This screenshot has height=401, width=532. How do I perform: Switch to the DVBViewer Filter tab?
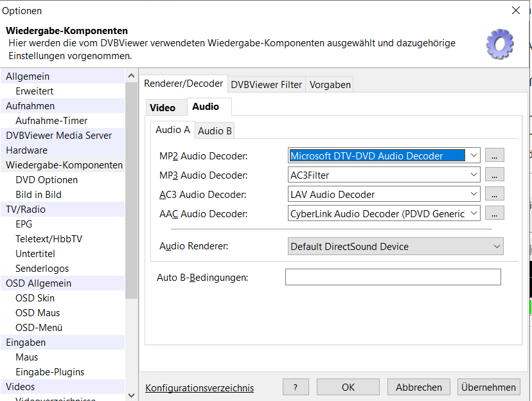click(x=266, y=84)
